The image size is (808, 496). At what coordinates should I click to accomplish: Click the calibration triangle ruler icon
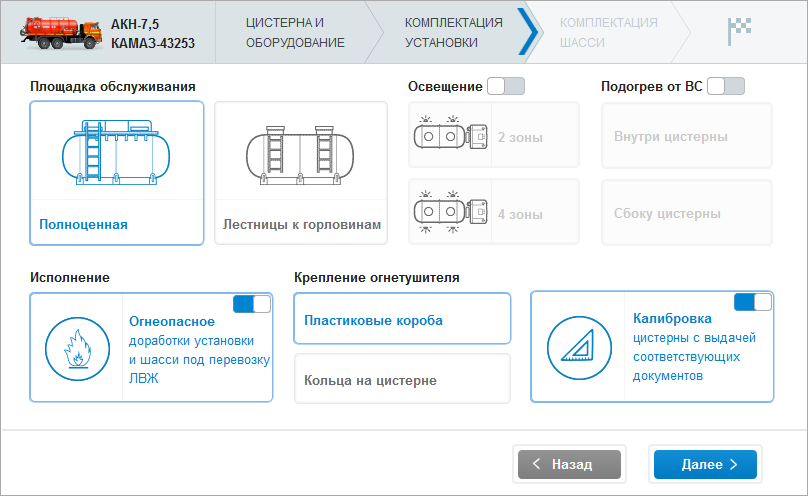(x=577, y=347)
